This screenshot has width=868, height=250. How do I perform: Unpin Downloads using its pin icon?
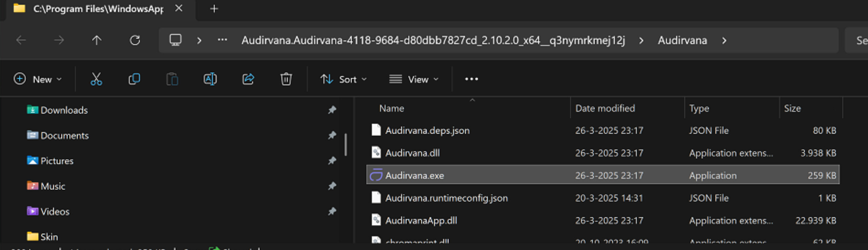coord(332,110)
